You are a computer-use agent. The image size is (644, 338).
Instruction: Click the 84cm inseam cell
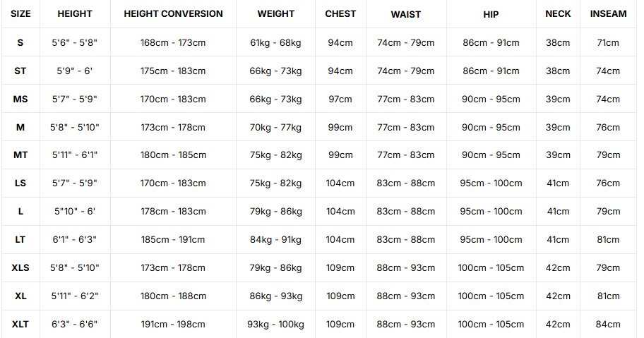point(608,325)
